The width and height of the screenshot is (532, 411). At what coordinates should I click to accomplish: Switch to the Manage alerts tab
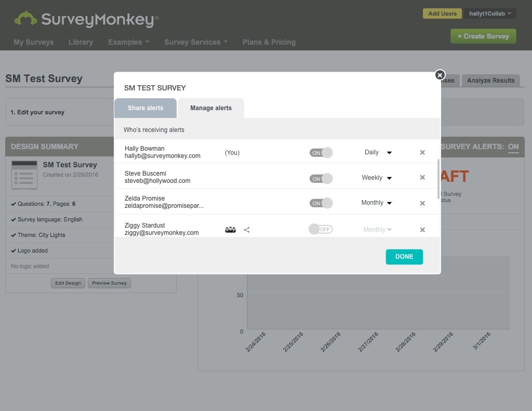coord(211,108)
